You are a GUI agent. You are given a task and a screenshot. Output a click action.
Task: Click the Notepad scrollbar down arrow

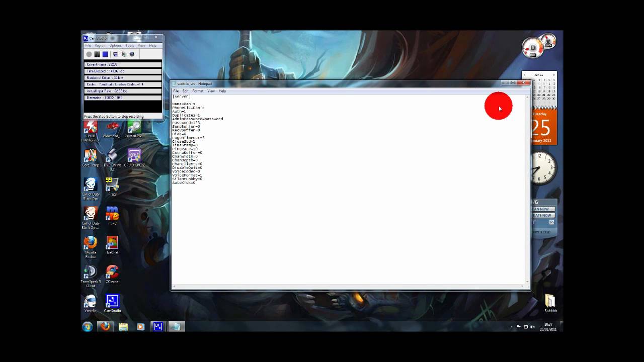tap(527, 282)
